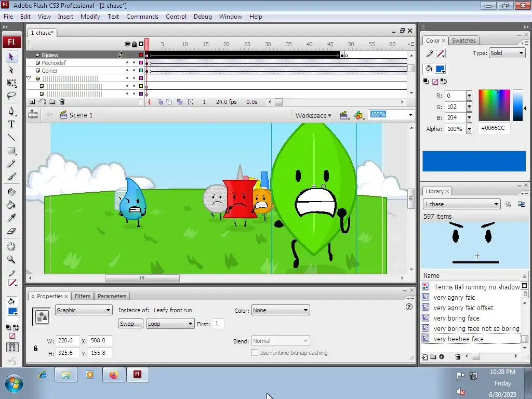Click the Edit Symbols icon
532x399 pixels.
pos(359,115)
